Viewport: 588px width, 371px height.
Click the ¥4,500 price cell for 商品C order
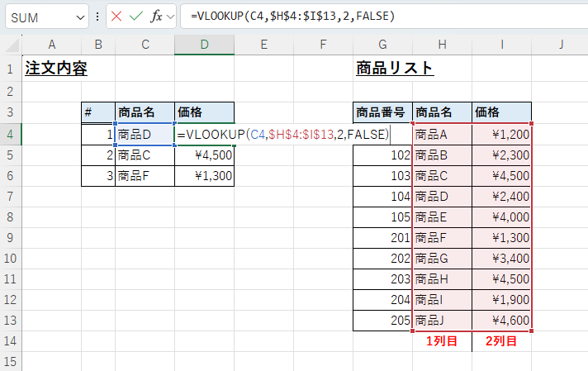pos(204,155)
